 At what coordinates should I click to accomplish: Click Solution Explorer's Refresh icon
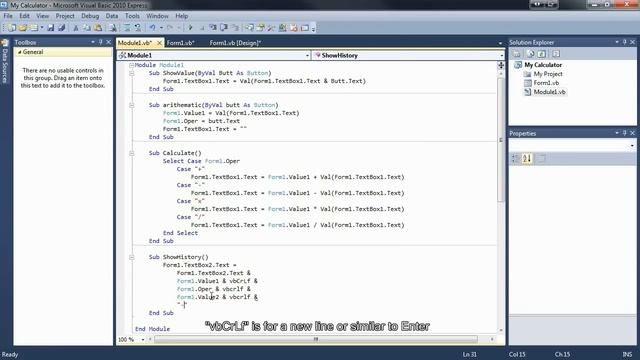[x=542, y=54]
